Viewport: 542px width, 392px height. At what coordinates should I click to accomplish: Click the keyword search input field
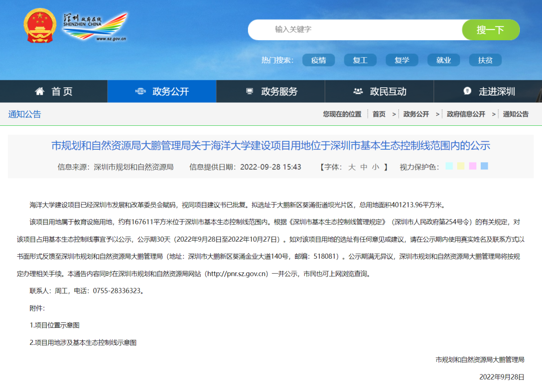click(351, 30)
